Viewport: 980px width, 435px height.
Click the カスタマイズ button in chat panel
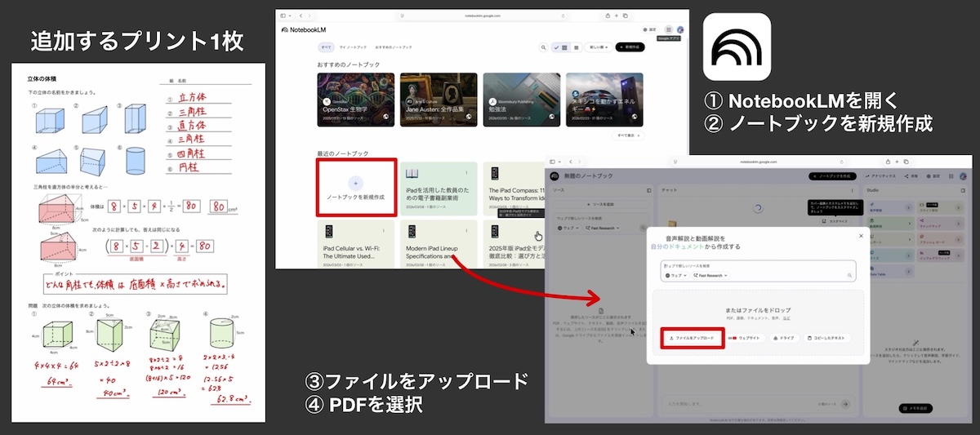point(836,221)
